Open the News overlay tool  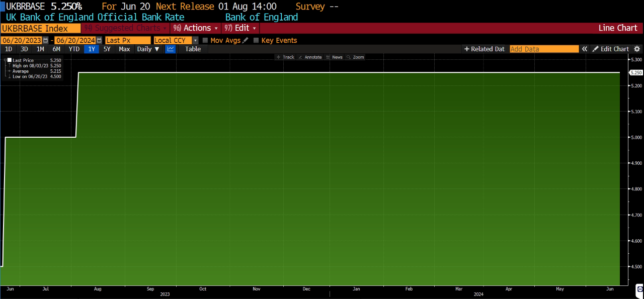[334, 57]
